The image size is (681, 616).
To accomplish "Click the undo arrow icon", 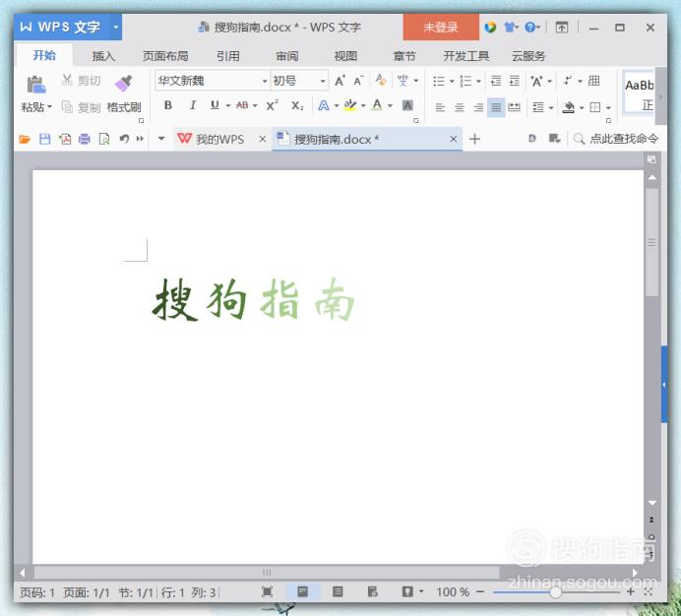I will 124,139.
